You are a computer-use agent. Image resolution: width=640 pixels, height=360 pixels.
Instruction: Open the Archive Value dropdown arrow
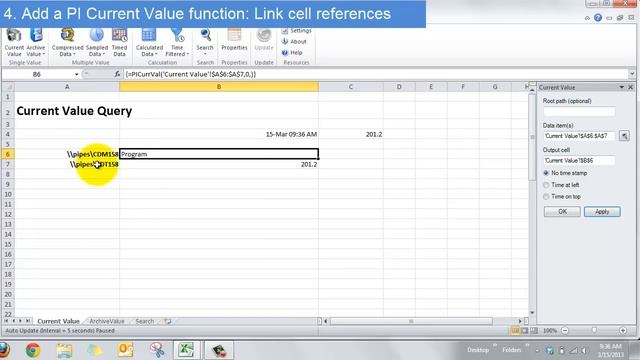click(x=44, y=54)
